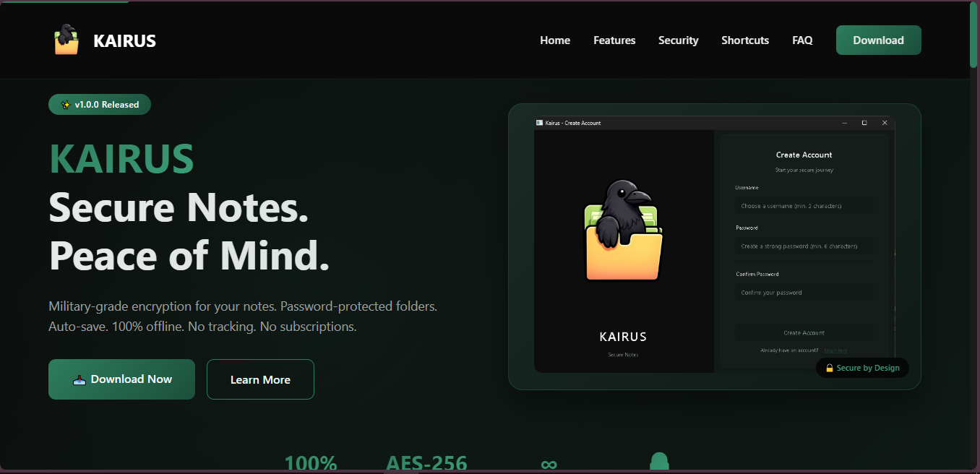Viewport: 980px width, 474px height.
Task: Click 'Start your secure journey' subtitle
Action: pos(804,171)
